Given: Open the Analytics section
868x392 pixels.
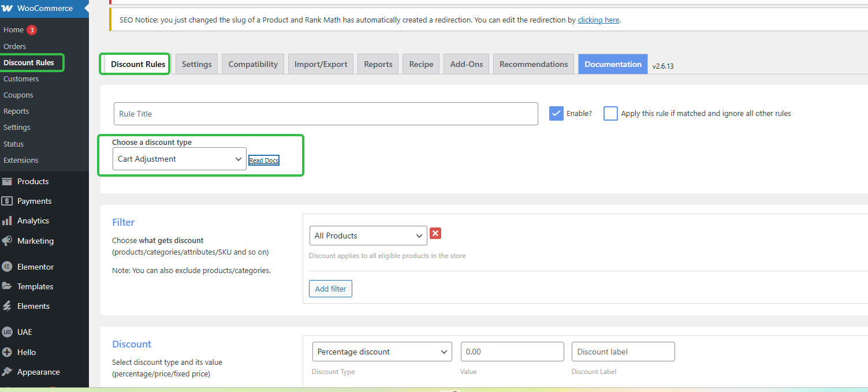Looking at the screenshot, I should tap(33, 220).
